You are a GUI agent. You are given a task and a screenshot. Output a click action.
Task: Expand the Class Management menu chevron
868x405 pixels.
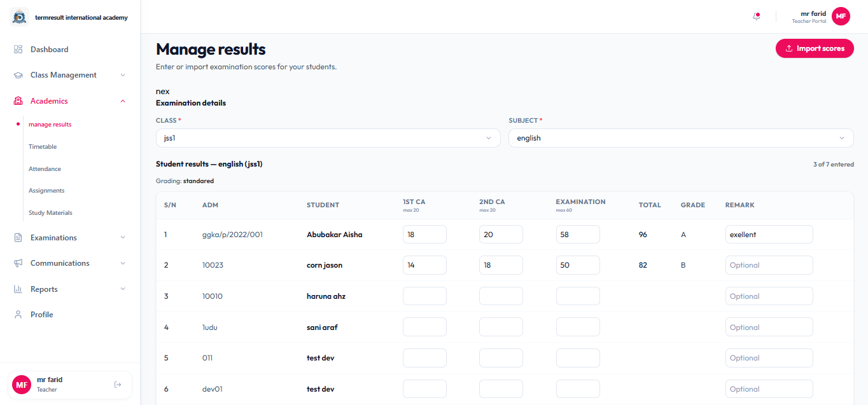(123, 75)
